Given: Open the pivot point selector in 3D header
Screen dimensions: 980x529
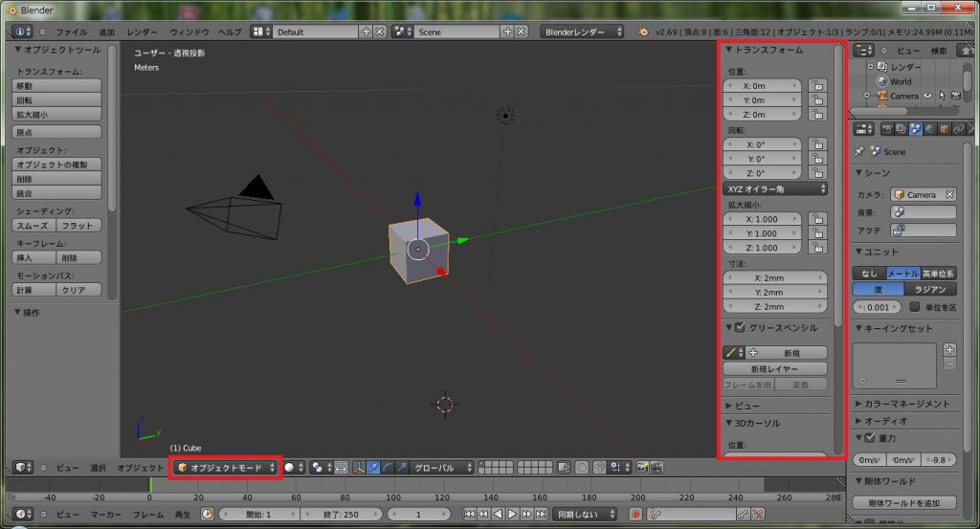Looking at the screenshot, I should pyautogui.click(x=322, y=467).
